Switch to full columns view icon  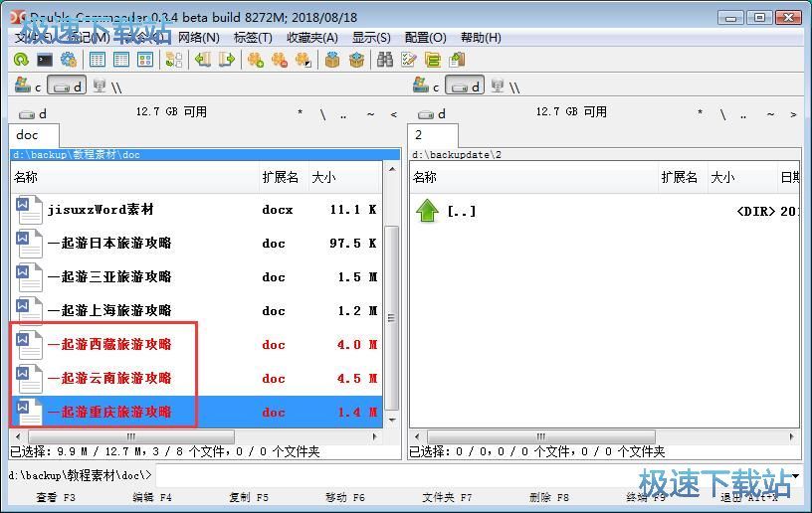pyautogui.click(x=121, y=60)
